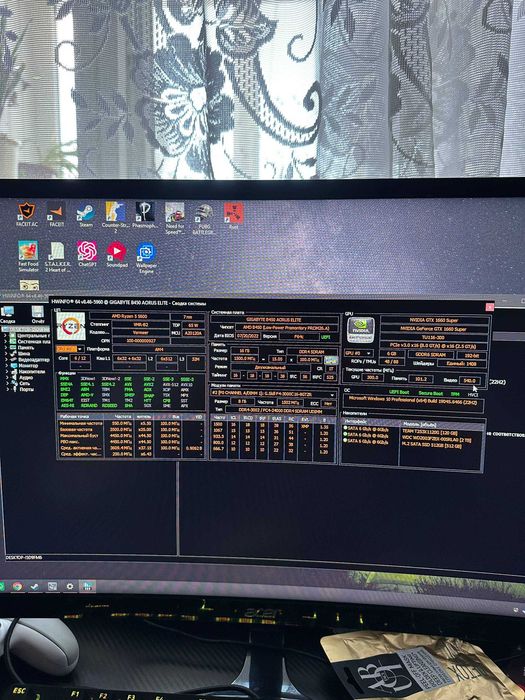Open Steam from the taskbar
Viewport: 525px width, 700px height.
tap(34, 587)
